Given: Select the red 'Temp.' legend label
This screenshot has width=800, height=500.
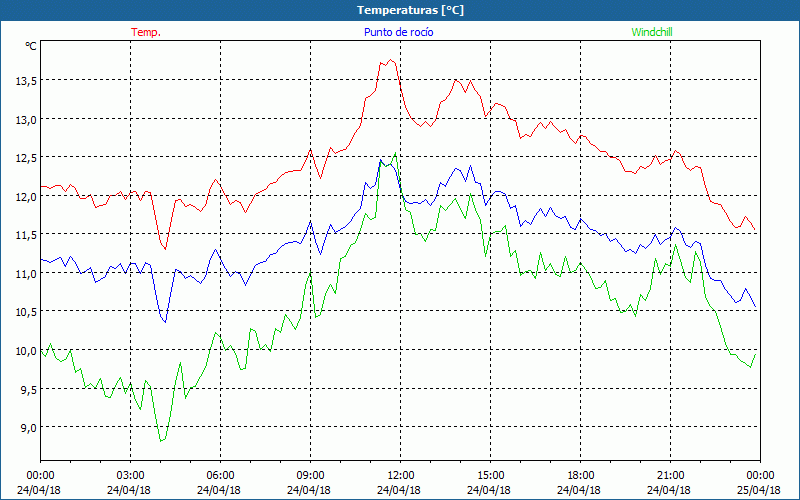Looking at the screenshot, I should (x=146, y=32).
